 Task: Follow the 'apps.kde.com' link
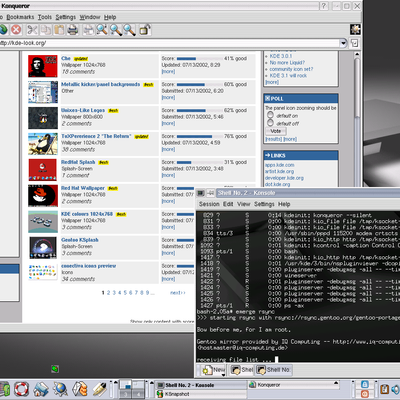pos(279,165)
